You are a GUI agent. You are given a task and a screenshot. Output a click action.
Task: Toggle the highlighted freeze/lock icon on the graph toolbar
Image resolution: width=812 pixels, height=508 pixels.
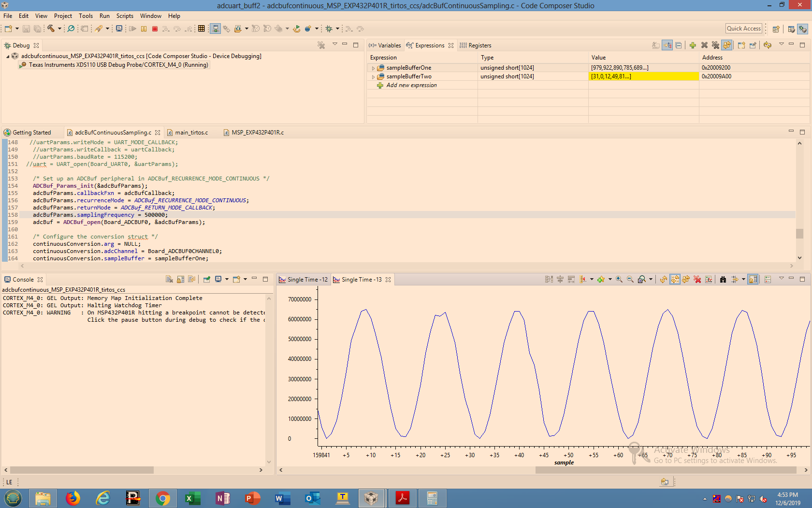754,279
